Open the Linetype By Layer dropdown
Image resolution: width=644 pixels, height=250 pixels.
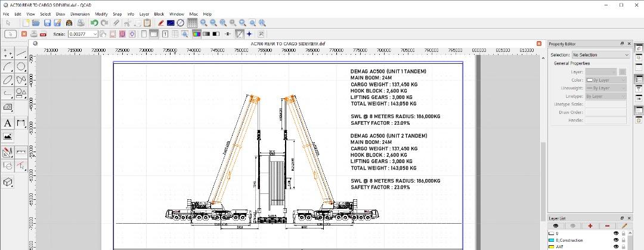tap(606, 96)
